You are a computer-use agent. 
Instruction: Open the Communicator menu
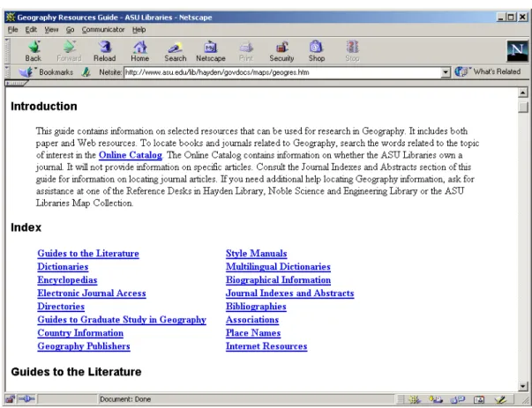pyautogui.click(x=103, y=30)
